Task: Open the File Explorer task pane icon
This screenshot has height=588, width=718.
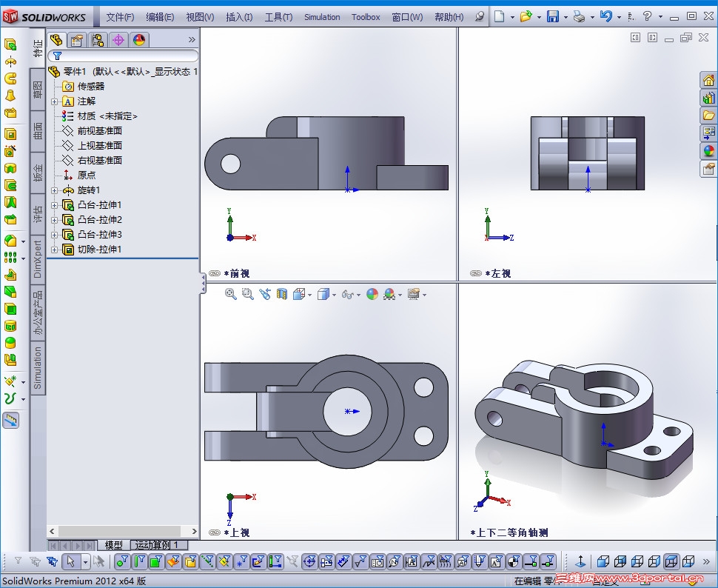Action: pyautogui.click(x=708, y=115)
